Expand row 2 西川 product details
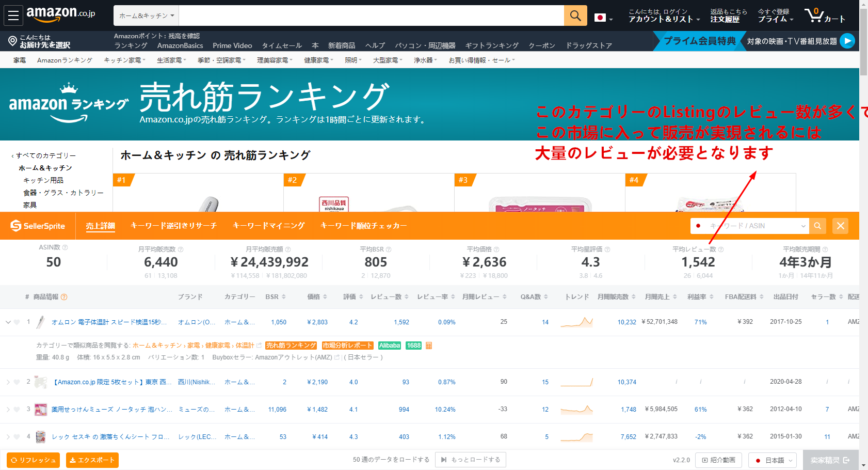Screen dimensions: 868x470 (x=8, y=382)
